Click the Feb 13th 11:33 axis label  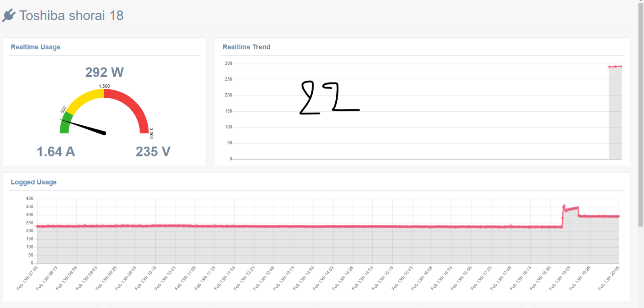click(x=205, y=278)
